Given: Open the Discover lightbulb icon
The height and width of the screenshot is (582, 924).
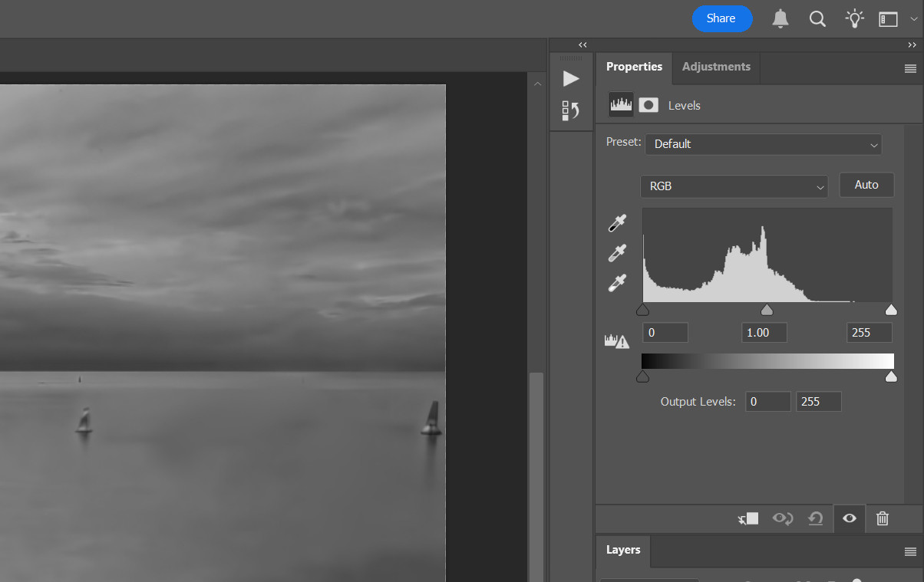Looking at the screenshot, I should tap(854, 19).
